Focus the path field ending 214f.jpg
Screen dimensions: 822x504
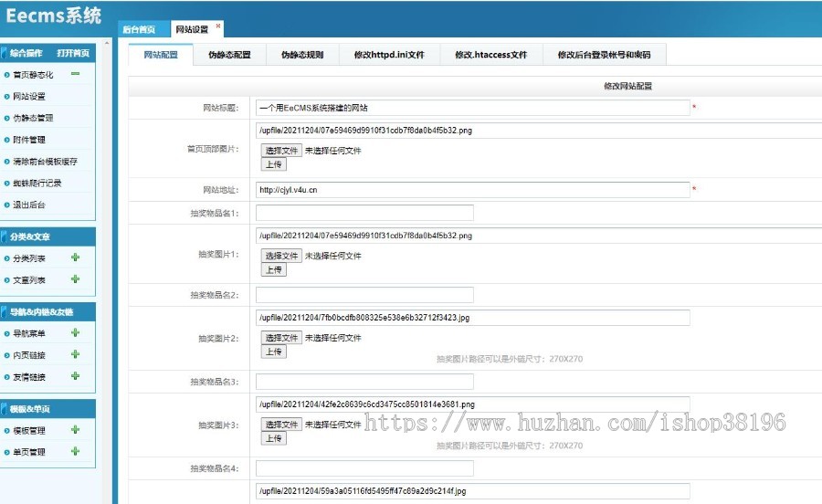pyautogui.click(x=473, y=491)
